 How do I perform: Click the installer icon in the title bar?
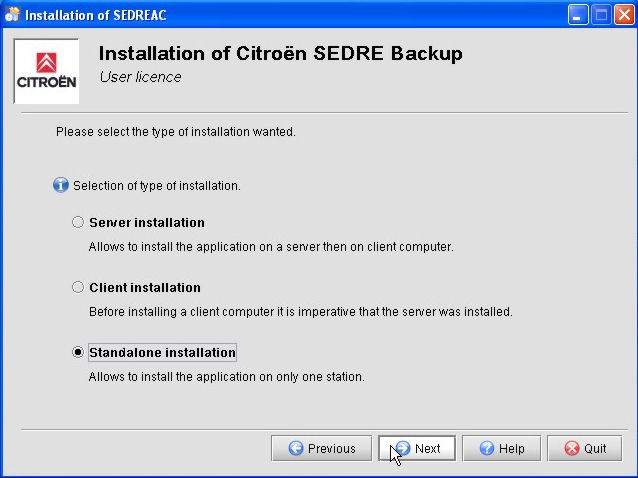[x=12, y=15]
